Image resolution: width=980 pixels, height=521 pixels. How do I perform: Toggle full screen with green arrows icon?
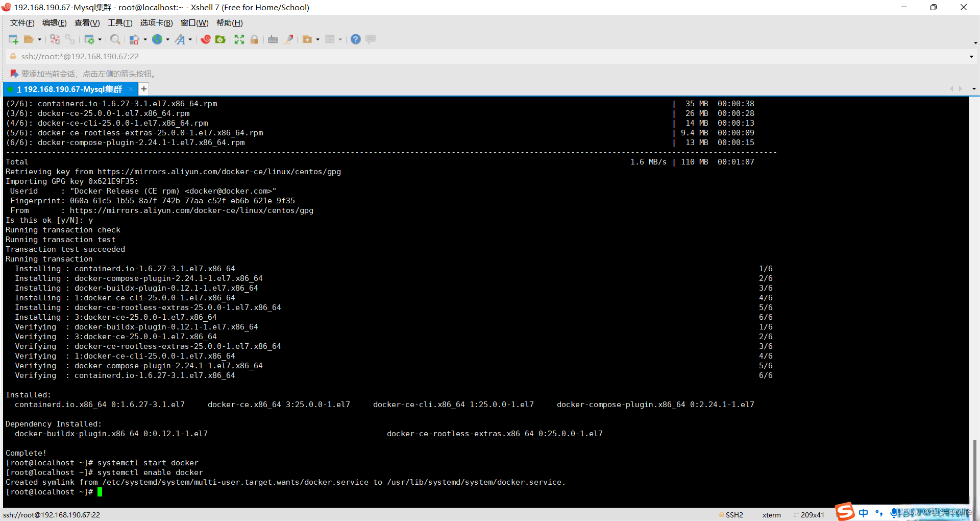239,39
